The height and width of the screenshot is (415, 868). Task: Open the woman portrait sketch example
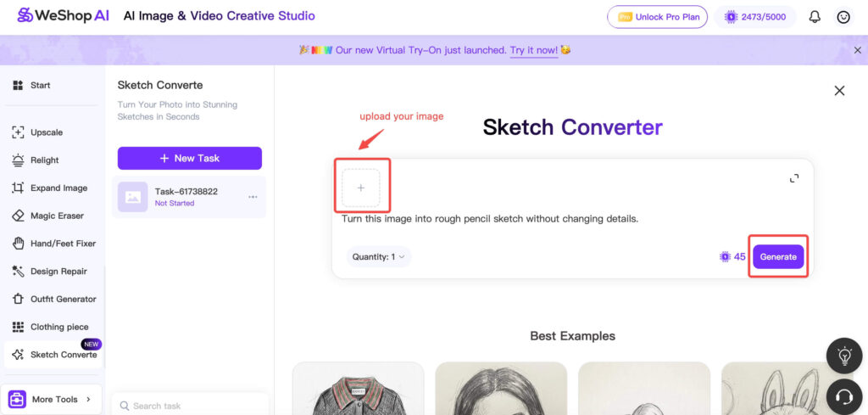click(501, 389)
